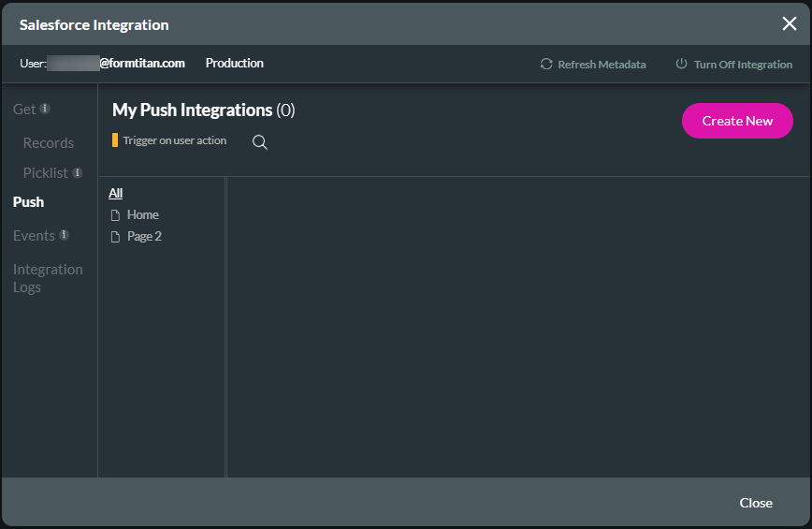Click the Salesforce Integration title

94,25
